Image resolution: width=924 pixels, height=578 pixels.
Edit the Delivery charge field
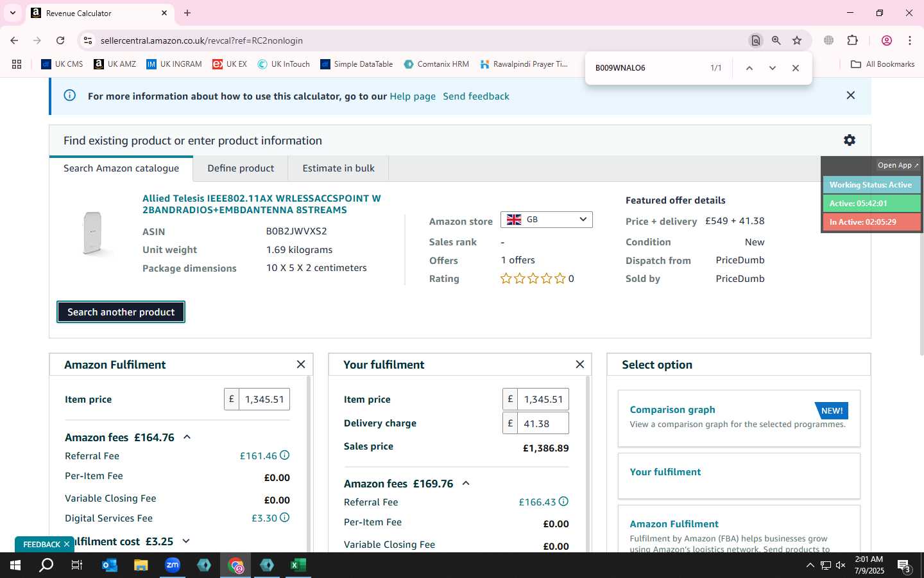[543, 424]
